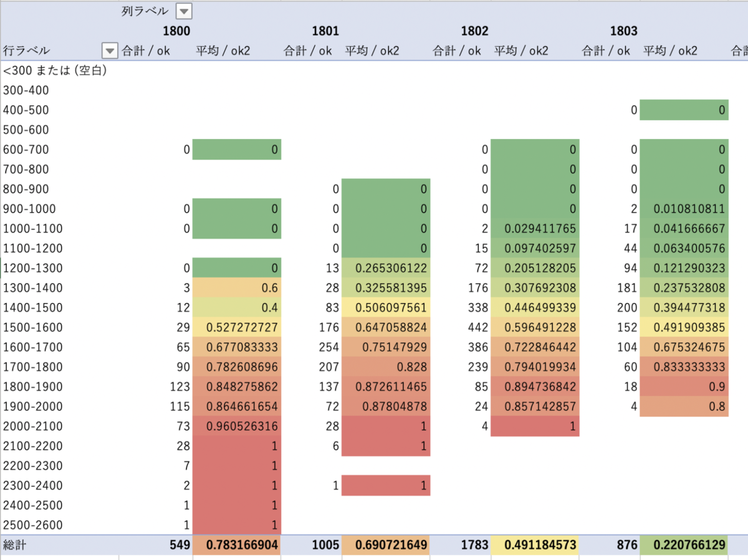Click the 平均 / ok2 header under 1803
Viewport: 748px width, 560px height.
click(x=670, y=51)
